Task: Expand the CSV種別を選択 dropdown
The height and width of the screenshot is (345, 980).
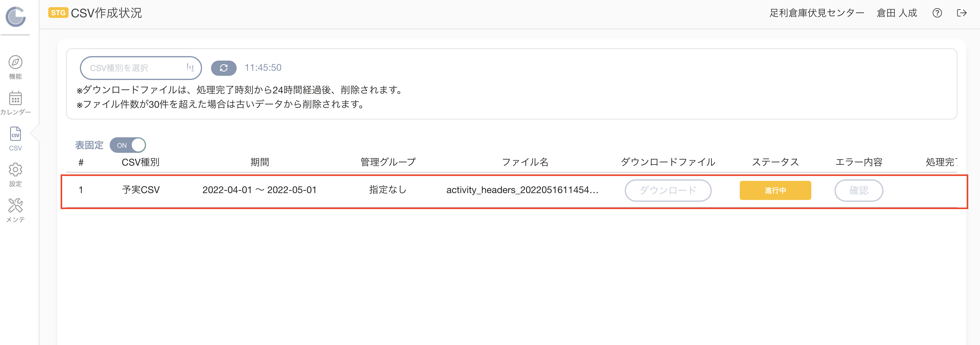Action: tap(141, 68)
